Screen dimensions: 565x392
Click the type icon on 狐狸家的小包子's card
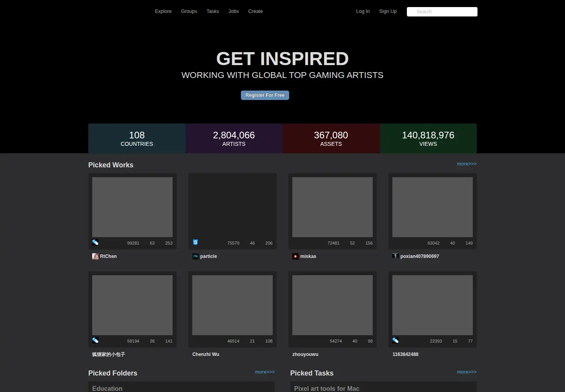tap(95, 340)
